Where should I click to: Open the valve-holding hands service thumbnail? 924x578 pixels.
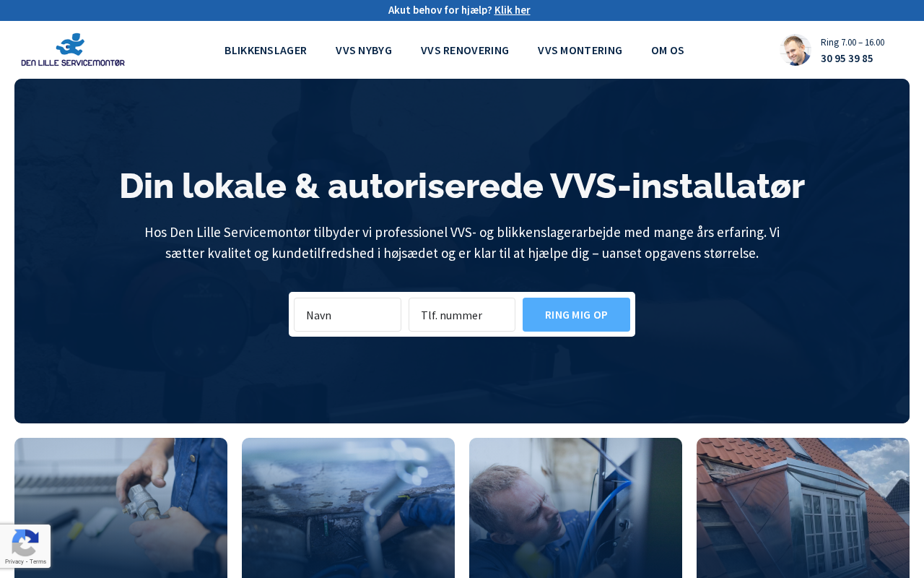pyautogui.click(x=121, y=508)
